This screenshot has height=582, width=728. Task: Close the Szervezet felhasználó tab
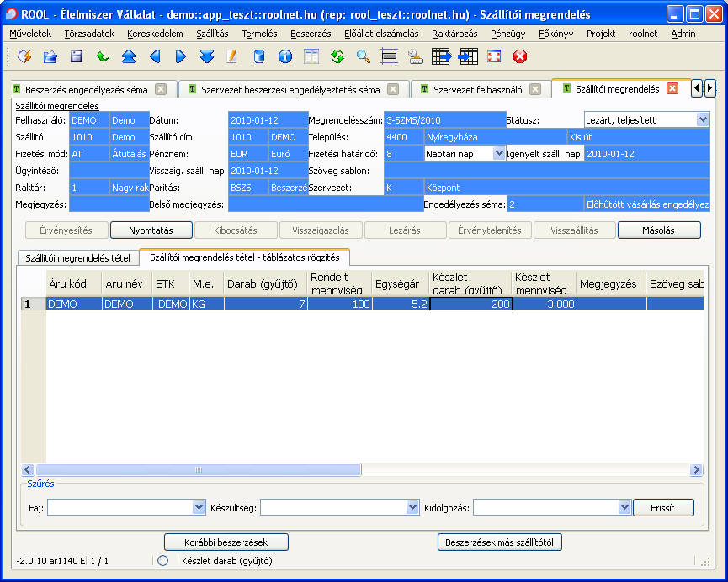[x=535, y=89]
